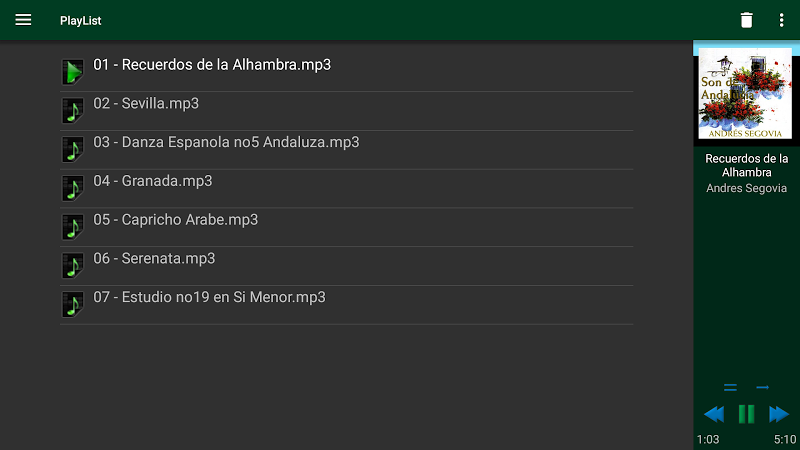
Task: Play 07 - Estudio no19 en Si Menor.mp3
Action: [x=210, y=297]
